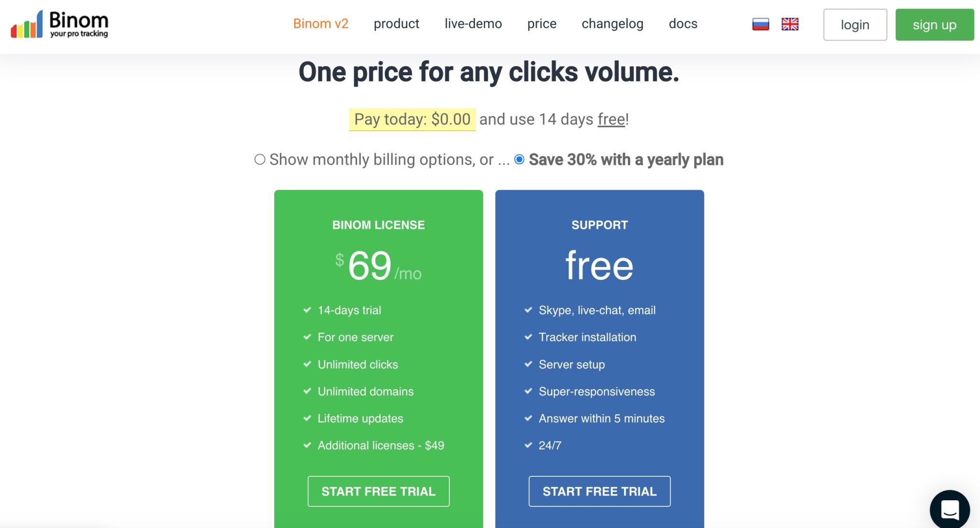Click the checkmark next to Tracker installation

[528, 337]
